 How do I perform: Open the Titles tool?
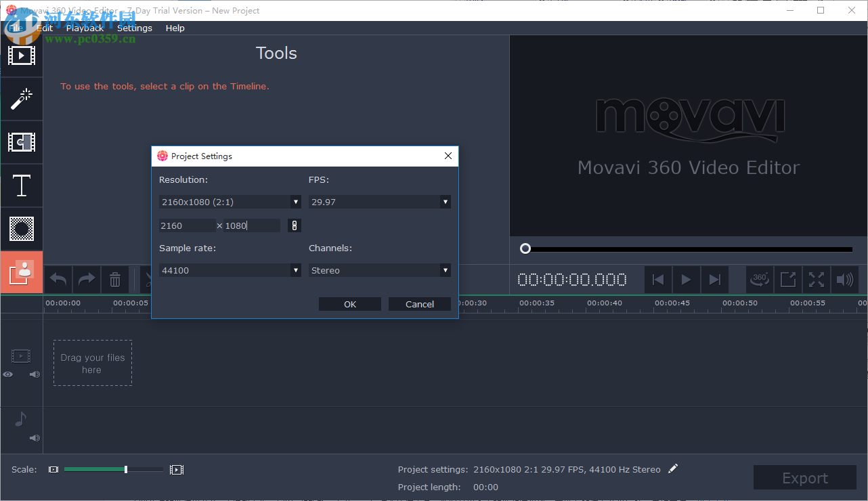(21, 186)
